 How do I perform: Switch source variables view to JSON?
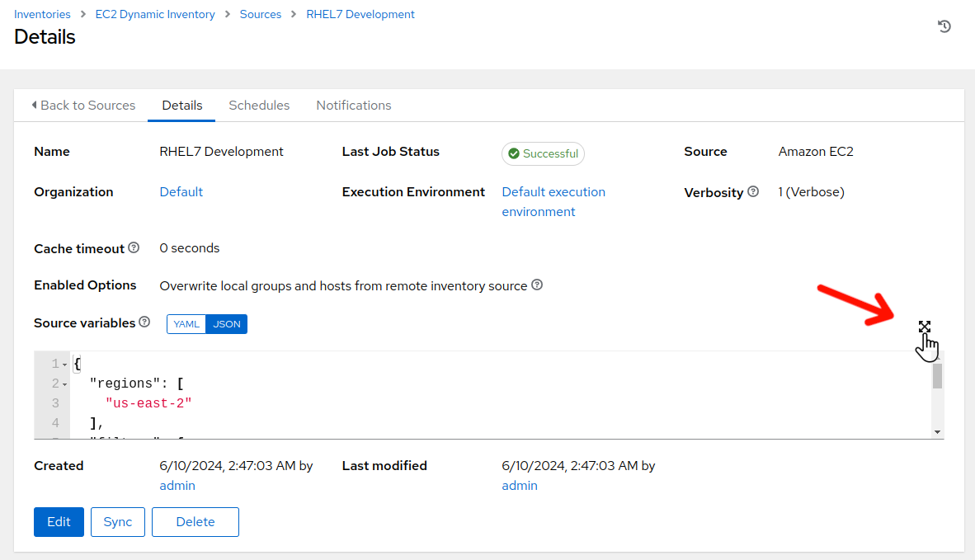tap(226, 324)
